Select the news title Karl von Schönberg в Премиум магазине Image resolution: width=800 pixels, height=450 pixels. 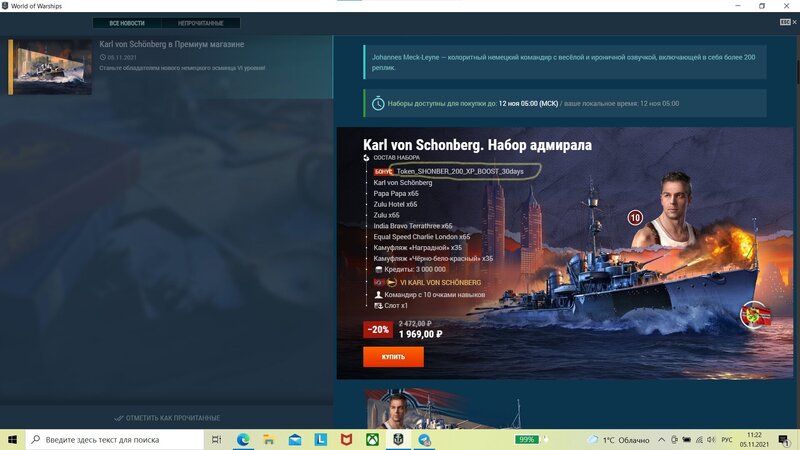171,44
